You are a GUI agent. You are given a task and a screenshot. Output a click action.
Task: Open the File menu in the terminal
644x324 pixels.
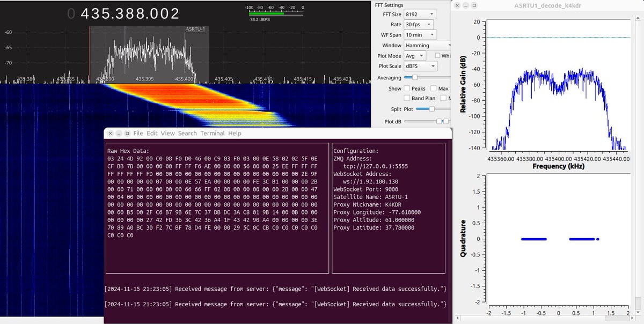(x=138, y=133)
